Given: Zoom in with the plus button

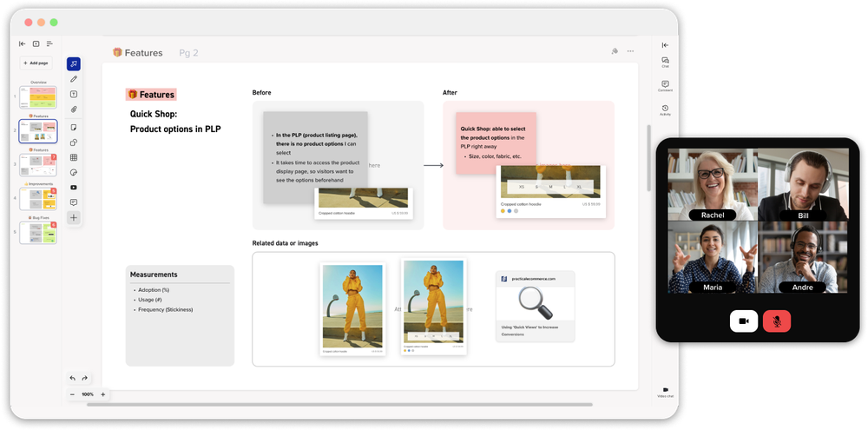Looking at the screenshot, I should point(103,394).
